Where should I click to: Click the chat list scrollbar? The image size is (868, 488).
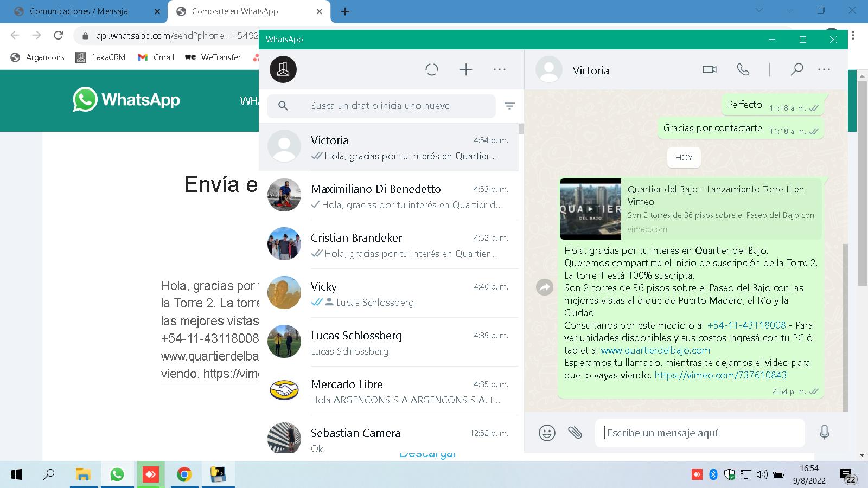point(521,129)
